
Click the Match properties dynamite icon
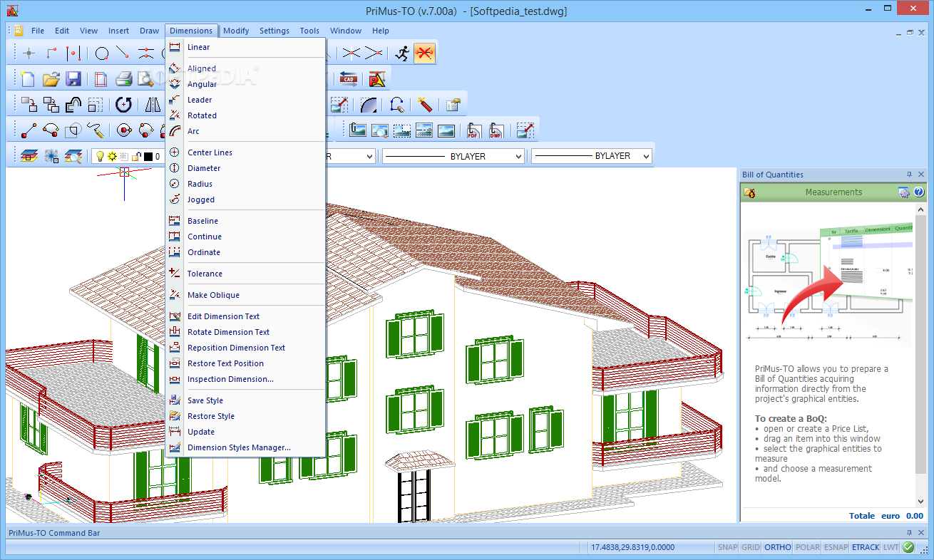click(426, 105)
